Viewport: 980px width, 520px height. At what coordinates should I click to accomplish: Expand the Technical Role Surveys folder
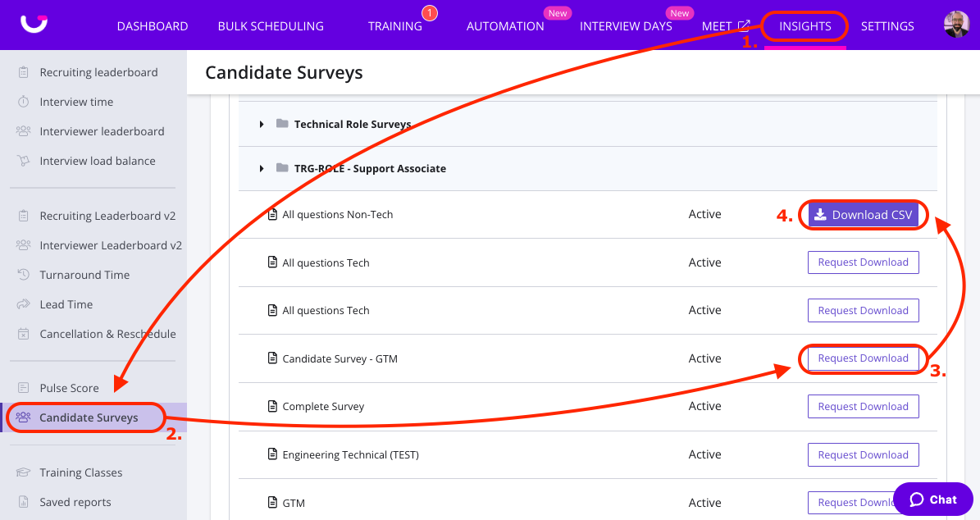262,125
